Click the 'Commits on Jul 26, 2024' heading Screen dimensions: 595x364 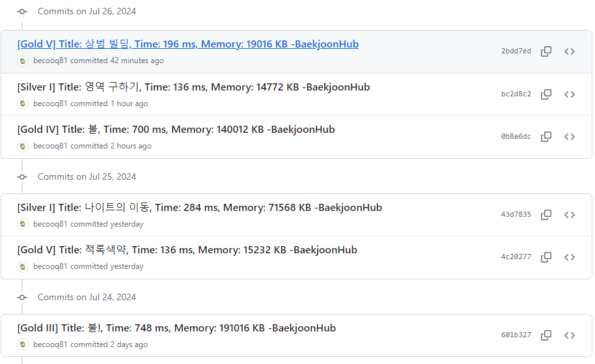[x=87, y=11]
